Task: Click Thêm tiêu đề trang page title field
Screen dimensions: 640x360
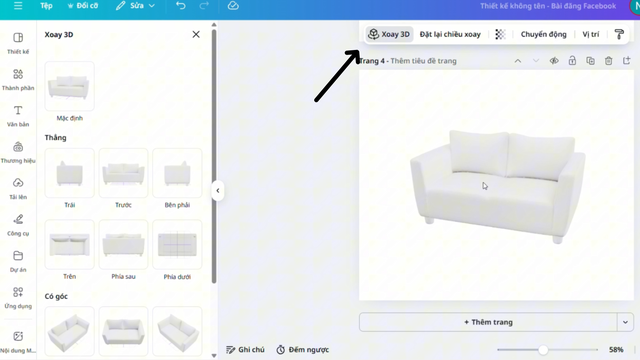Action: click(x=423, y=61)
